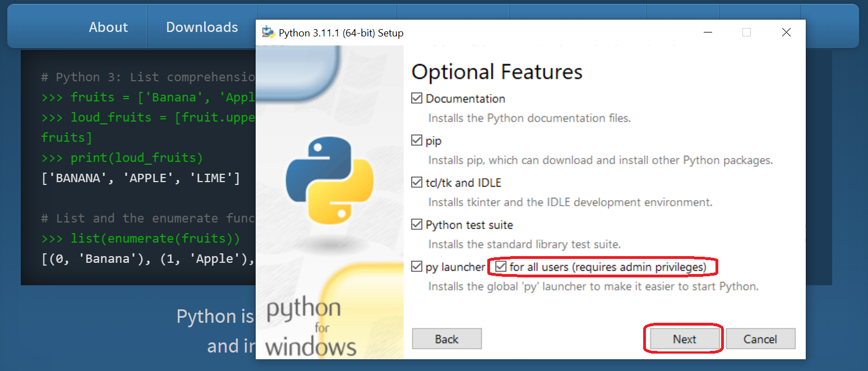Toggle the tcl/tk and IDLE checkbox
Viewport: 868px width, 371px height.
pyautogui.click(x=417, y=182)
